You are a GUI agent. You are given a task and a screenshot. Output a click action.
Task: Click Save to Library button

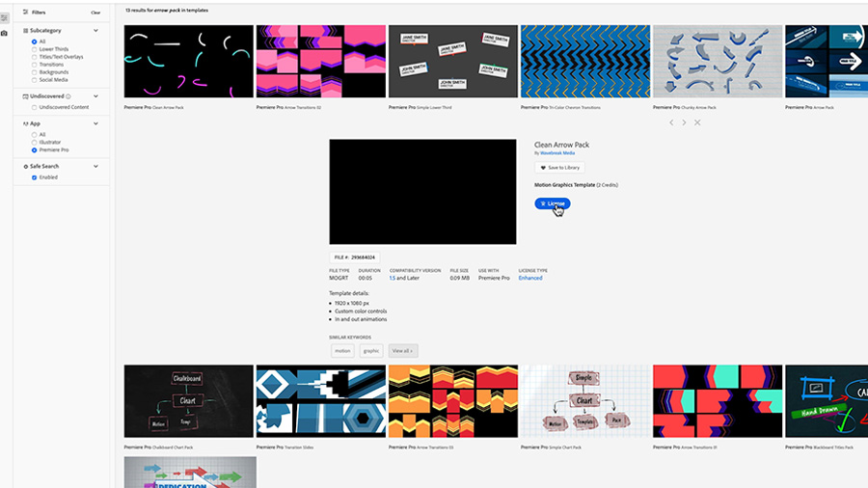tap(559, 168)
